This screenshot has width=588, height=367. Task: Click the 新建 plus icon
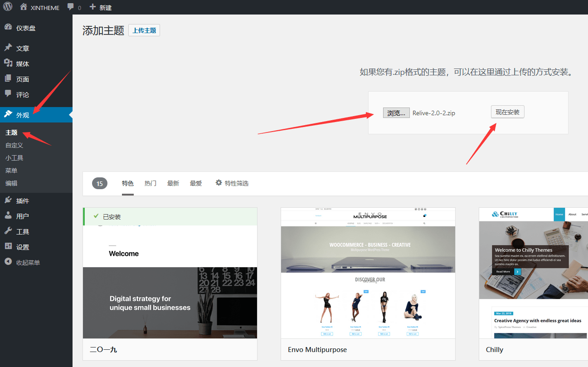pos(92,7)
